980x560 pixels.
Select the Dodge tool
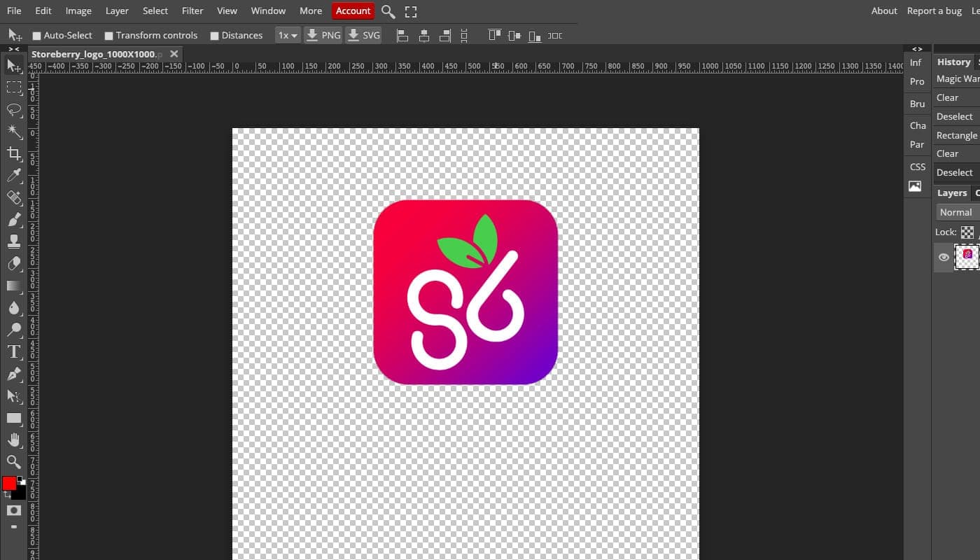tap(13, 330)
